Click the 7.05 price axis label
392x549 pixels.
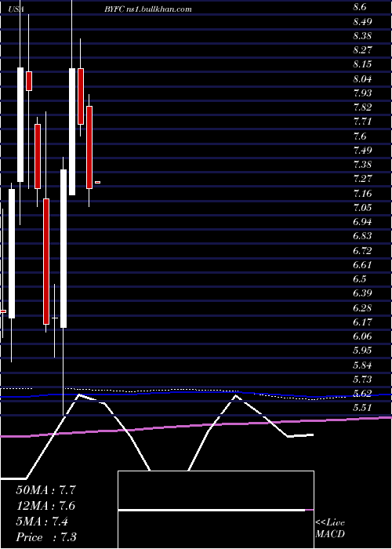click(362, 207)
